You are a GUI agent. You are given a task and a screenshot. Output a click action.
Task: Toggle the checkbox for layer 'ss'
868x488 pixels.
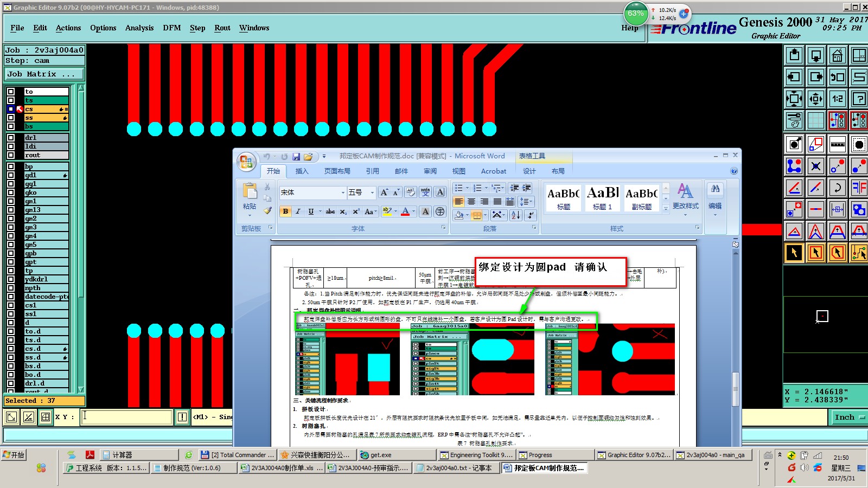click(x=11, y=118)
